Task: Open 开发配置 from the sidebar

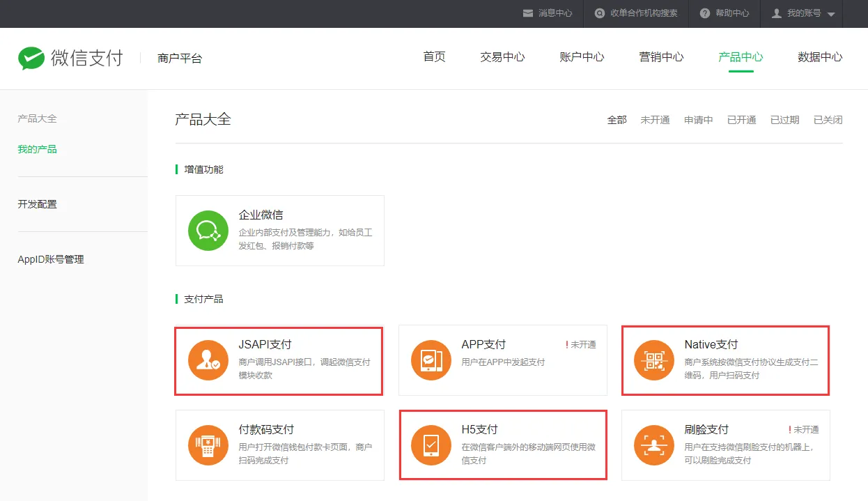Action: [36, 203]
